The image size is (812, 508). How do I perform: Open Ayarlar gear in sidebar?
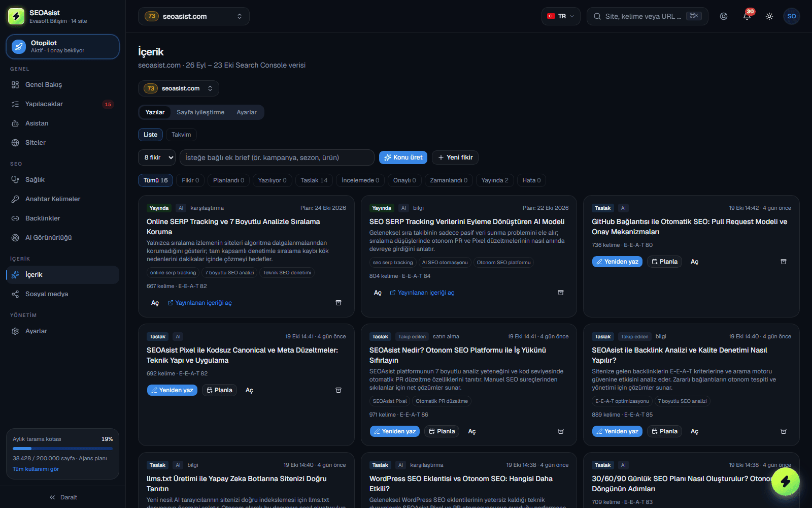[x=62, y=331]
